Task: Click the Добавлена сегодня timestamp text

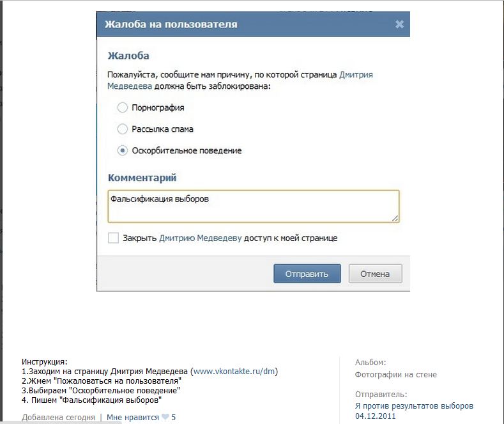Action: 58,418
